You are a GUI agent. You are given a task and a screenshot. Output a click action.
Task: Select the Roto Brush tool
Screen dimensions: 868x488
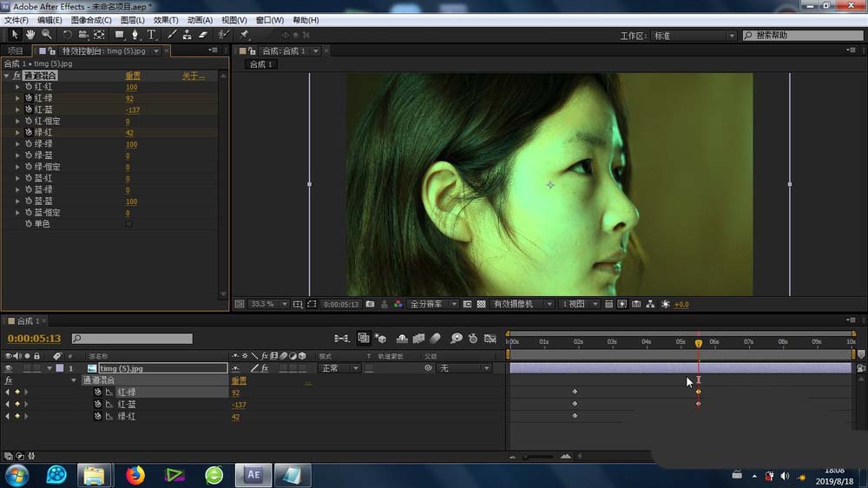(223, 35)
